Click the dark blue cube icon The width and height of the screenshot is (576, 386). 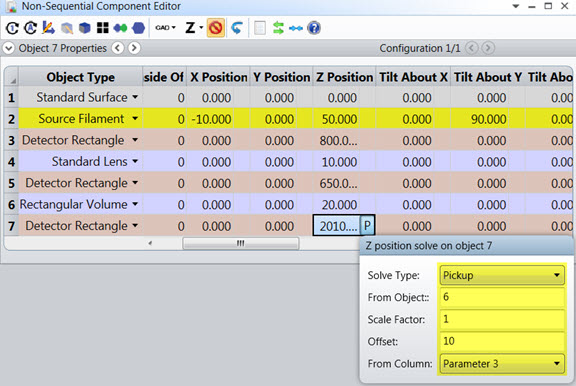pos(85,28)
